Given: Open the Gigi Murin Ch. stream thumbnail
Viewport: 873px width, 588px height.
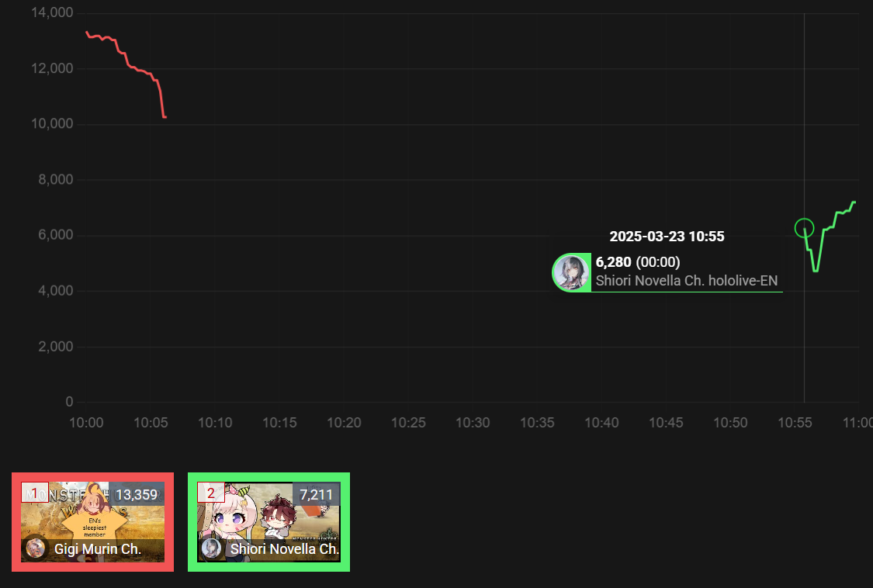Looking at the screenshot, I should click(92, 522).
